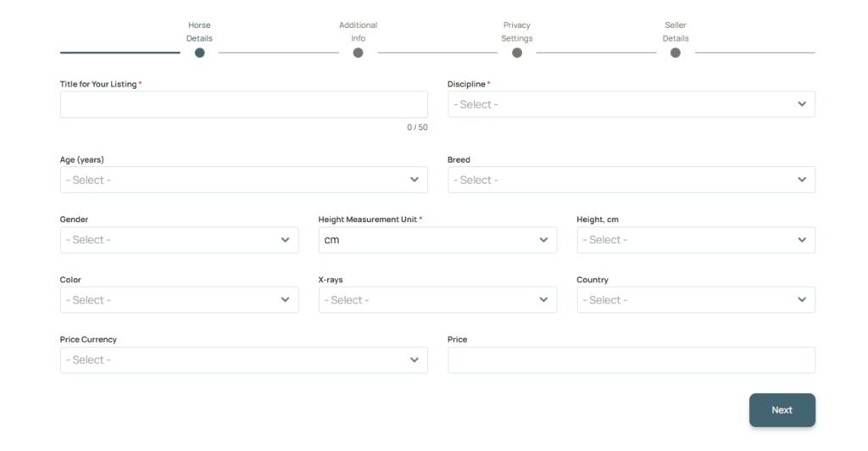This screenshot has height=451, width=868.
Task: Click the Horse Details step circle
Action: [199, 53]
